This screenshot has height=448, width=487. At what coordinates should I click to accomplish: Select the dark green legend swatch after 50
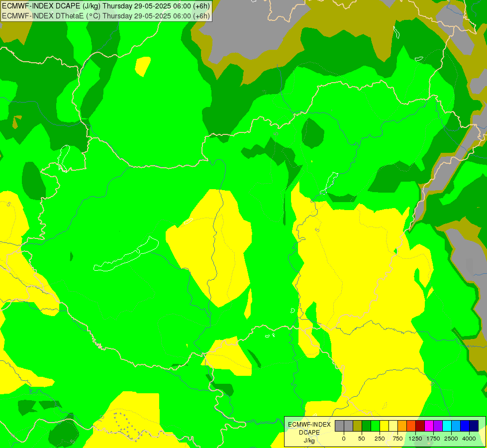pos(366,426)
